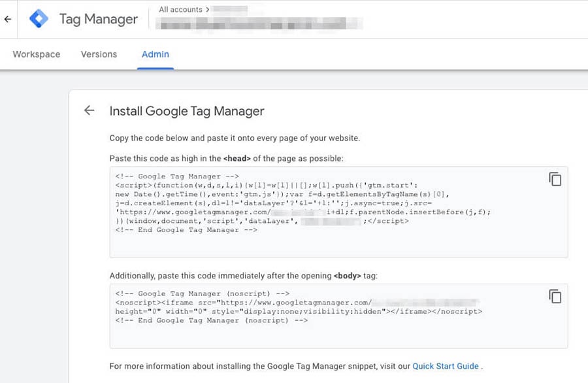Click the Google Tag Manager diamond logo
588x383 pixels.
[x=39, y=19]
